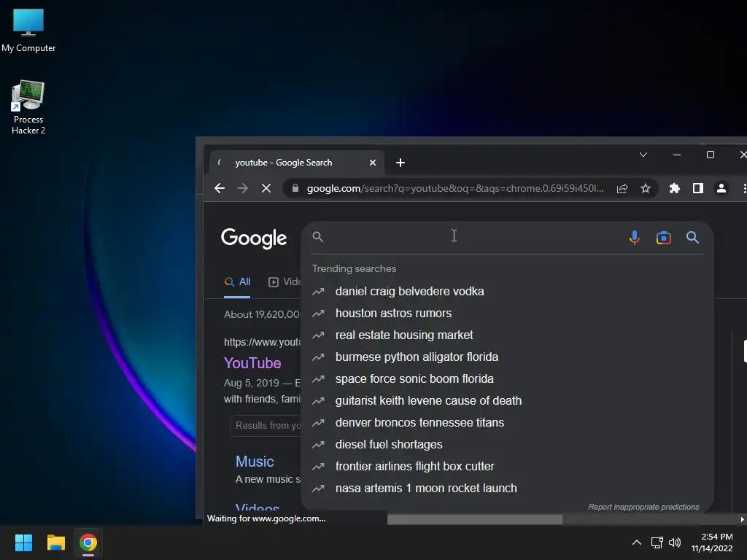
Task: Bookmark this tab with the star icon
Action: [x=646, y=189]
